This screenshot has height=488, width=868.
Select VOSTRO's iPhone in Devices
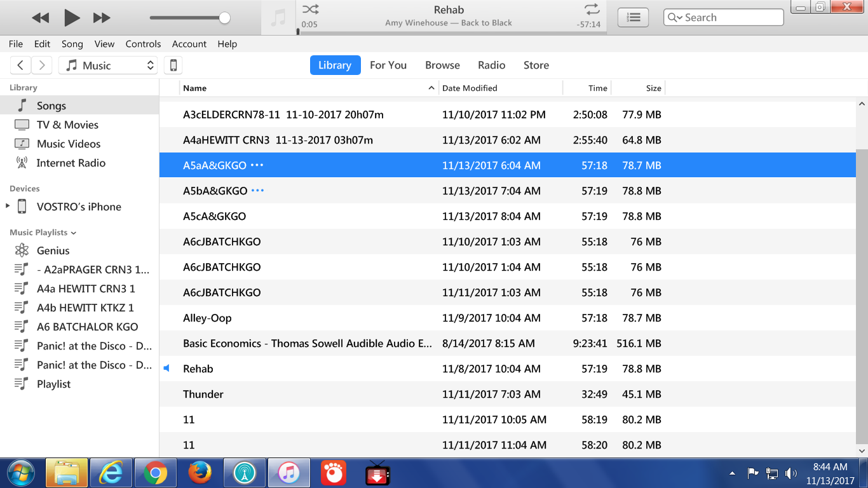coord(79,207)
